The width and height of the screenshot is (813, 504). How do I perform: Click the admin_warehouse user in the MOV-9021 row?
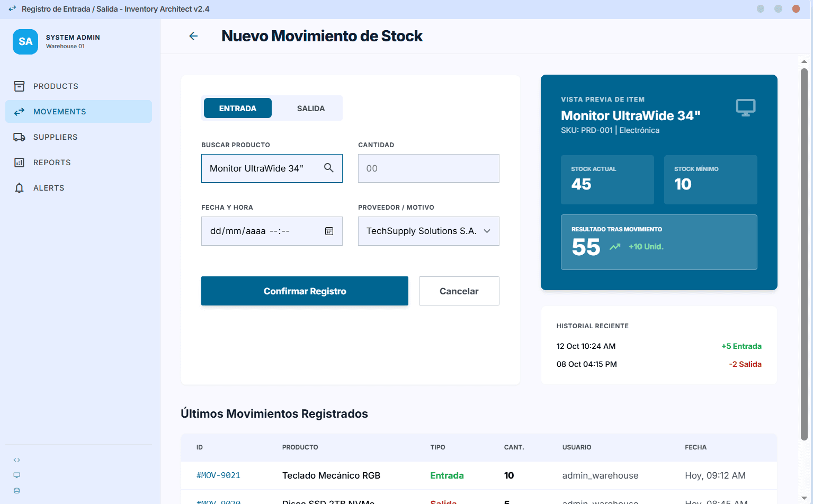tap(601, 475)
